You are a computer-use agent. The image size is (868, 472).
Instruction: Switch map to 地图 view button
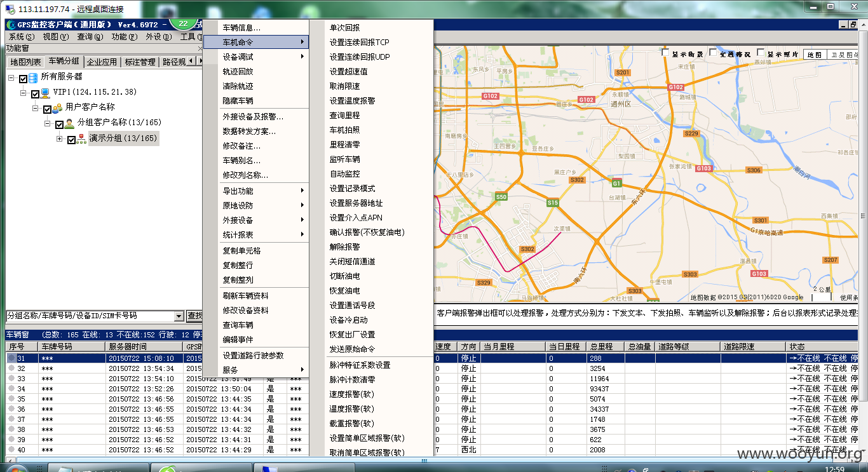(815, 55)
